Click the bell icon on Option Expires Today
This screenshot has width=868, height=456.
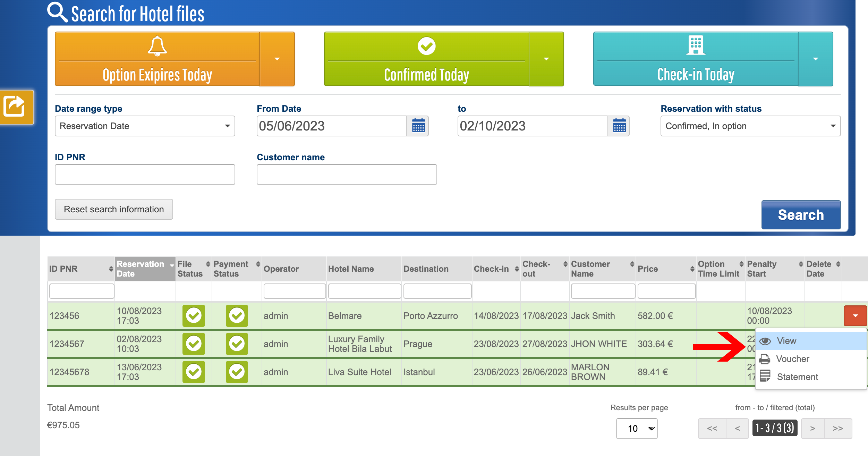coord(157,46)
